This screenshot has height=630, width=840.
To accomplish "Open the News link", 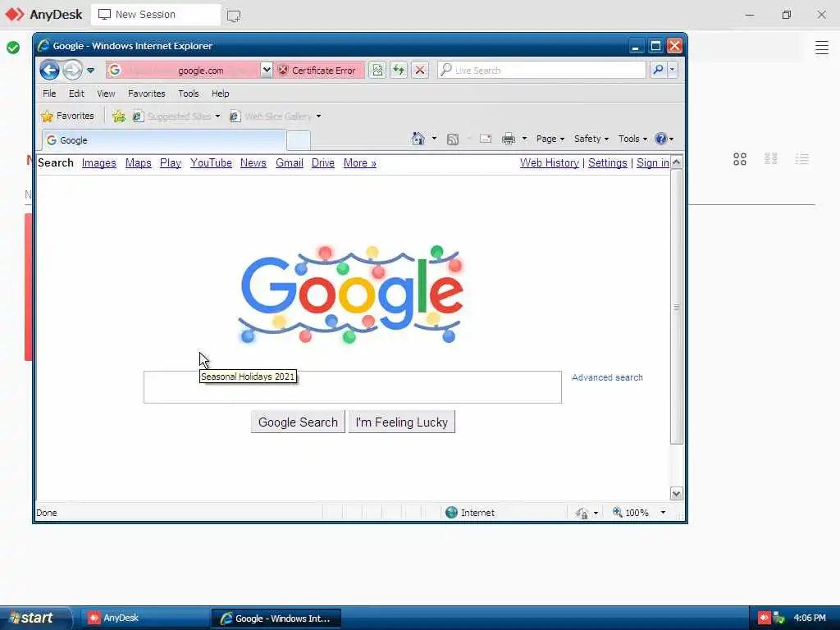I will (x=253, y=163).
